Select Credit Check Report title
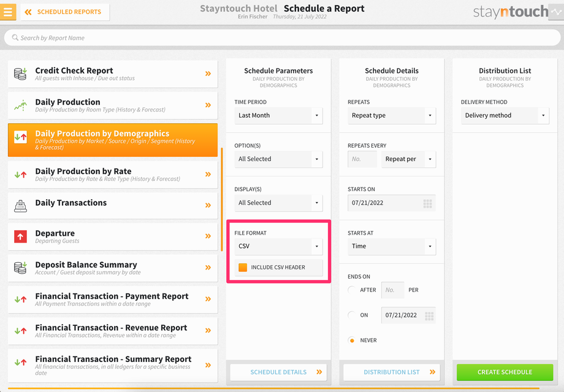564x392 pixels. click(74, 70)
